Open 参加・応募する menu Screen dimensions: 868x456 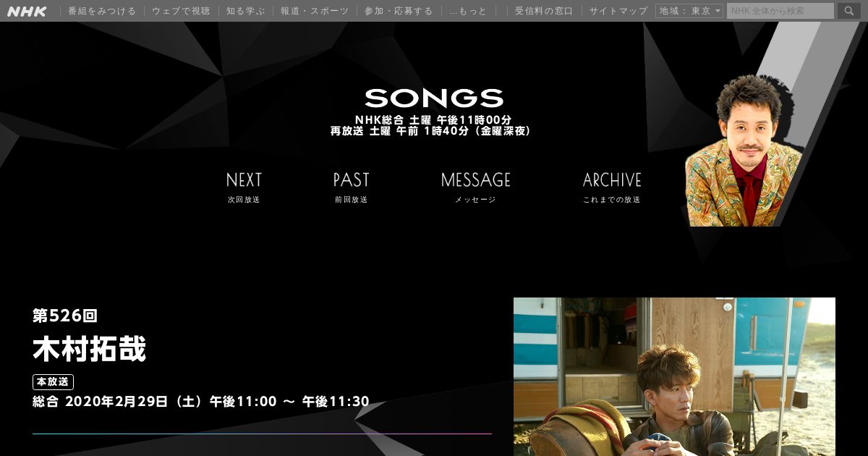(399, 11)
